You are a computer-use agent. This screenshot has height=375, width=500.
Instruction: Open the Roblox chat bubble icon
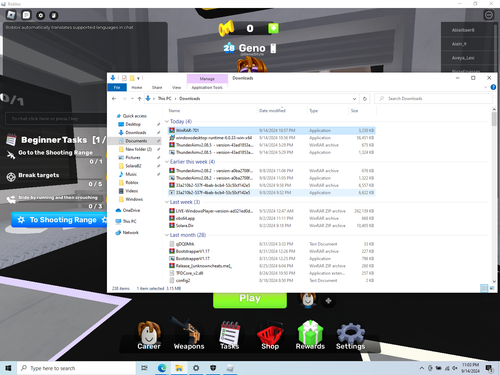coord(26,15)
